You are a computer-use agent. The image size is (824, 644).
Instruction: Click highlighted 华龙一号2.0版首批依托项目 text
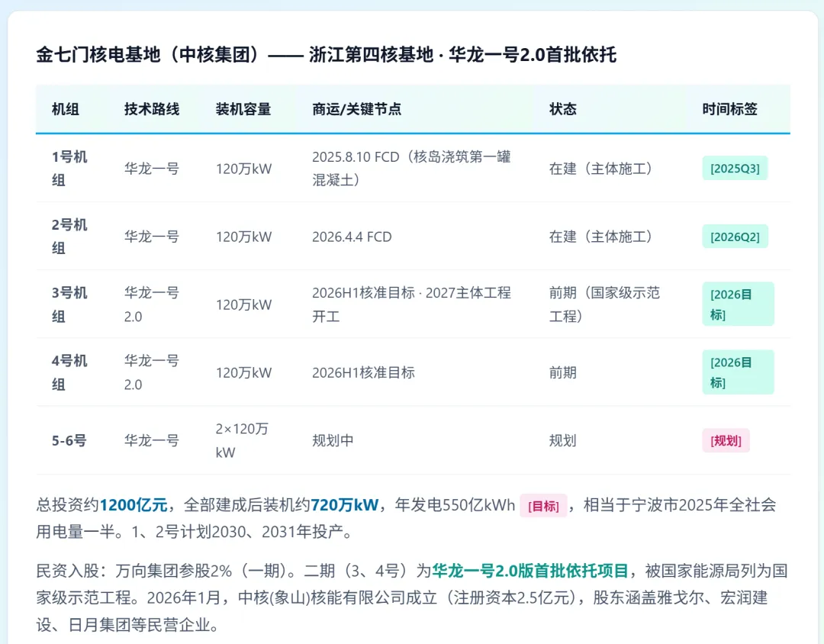click(530, 571)
